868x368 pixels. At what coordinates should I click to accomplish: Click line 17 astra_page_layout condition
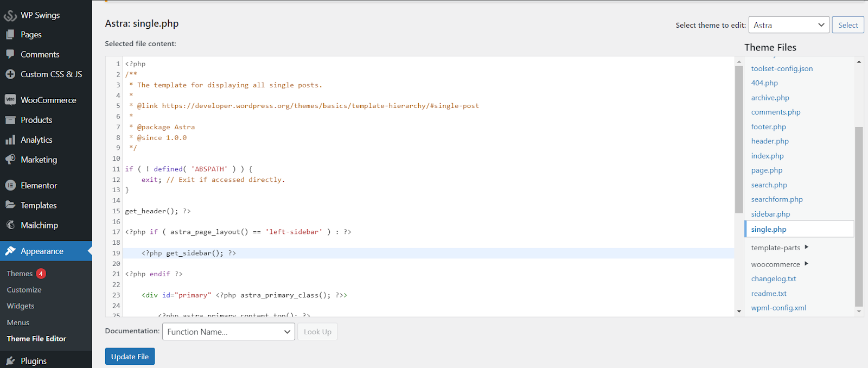[x=238, y=232]
